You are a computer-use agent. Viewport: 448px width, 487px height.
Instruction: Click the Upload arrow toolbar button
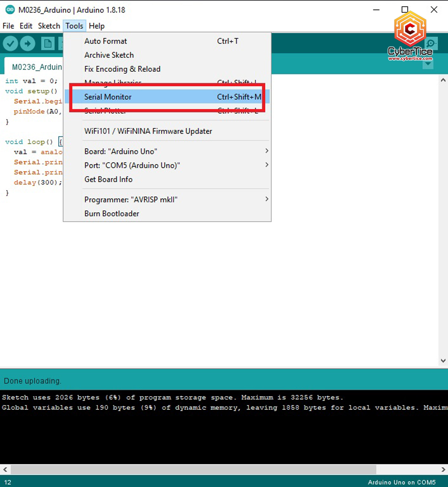pyautogui.click(x=27, y=44)
